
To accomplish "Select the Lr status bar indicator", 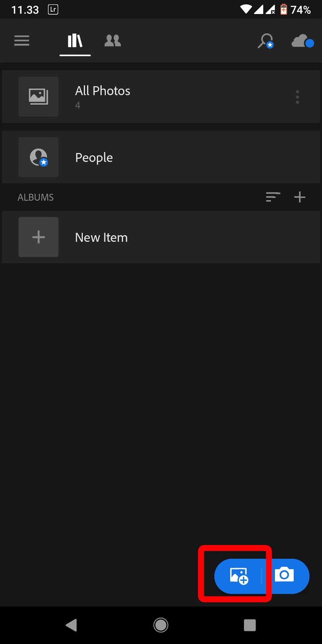I will point(53,9).
